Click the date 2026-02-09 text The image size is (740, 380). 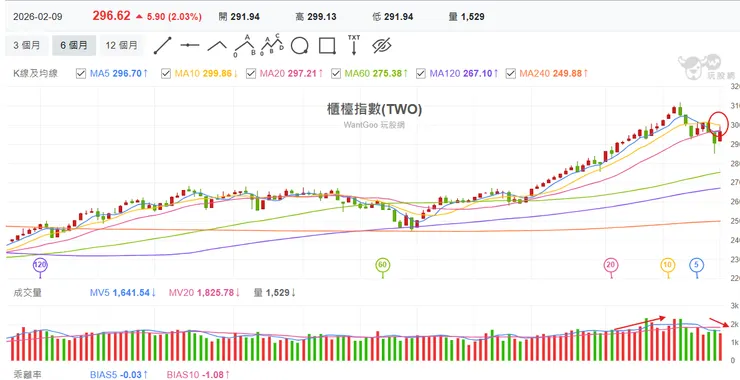37,17
